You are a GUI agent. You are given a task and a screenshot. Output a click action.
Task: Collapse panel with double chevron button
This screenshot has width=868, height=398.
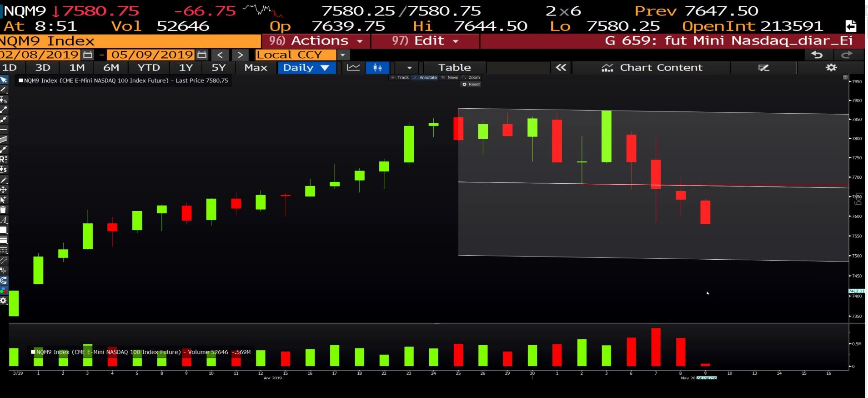(561, 68)
